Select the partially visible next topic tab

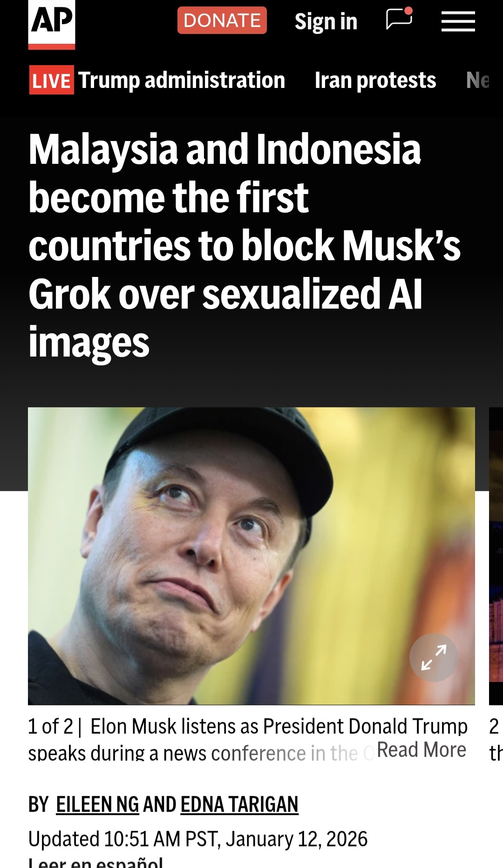[x=479, y=80]
